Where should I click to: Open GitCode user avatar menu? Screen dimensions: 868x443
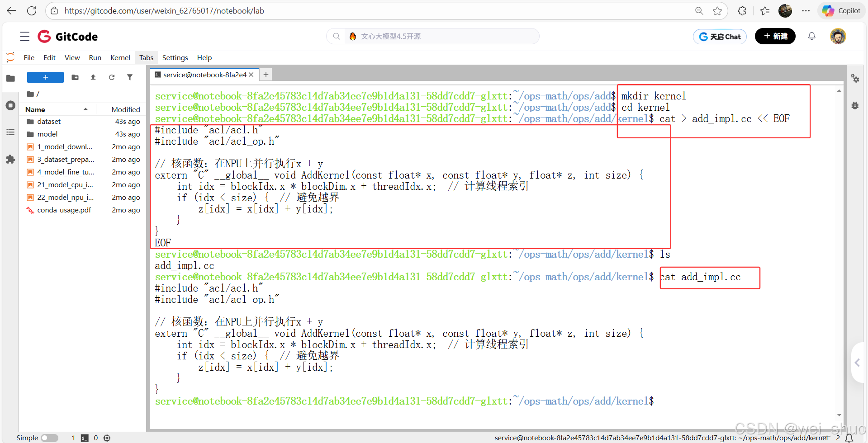[838, 36]
